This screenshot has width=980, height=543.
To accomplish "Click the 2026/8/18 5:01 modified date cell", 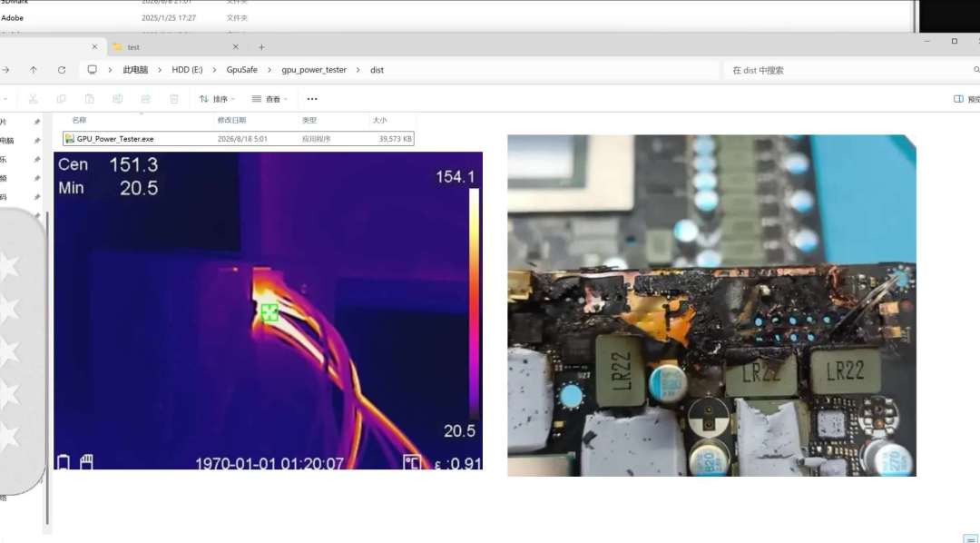I will pyautogui.click(x=242, y=139).
